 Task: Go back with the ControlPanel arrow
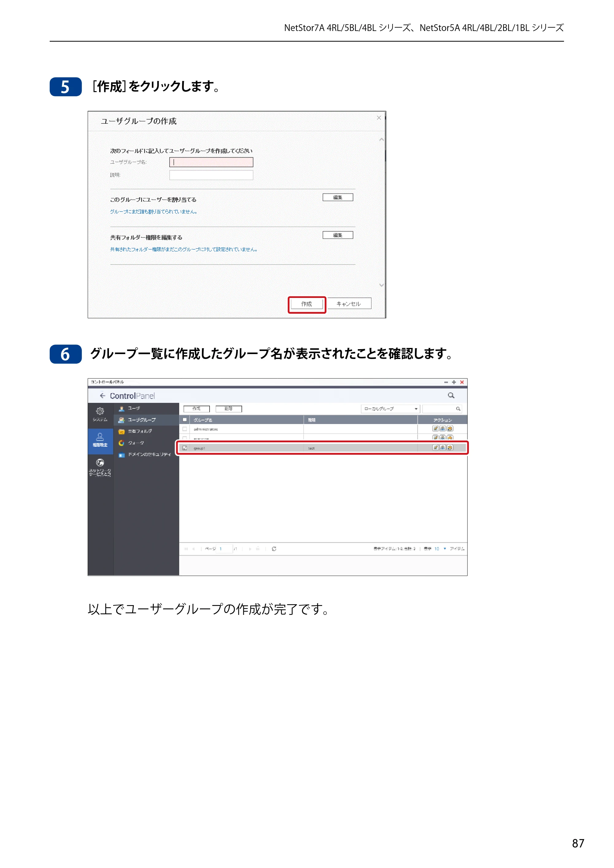click(x=102, y=395)
